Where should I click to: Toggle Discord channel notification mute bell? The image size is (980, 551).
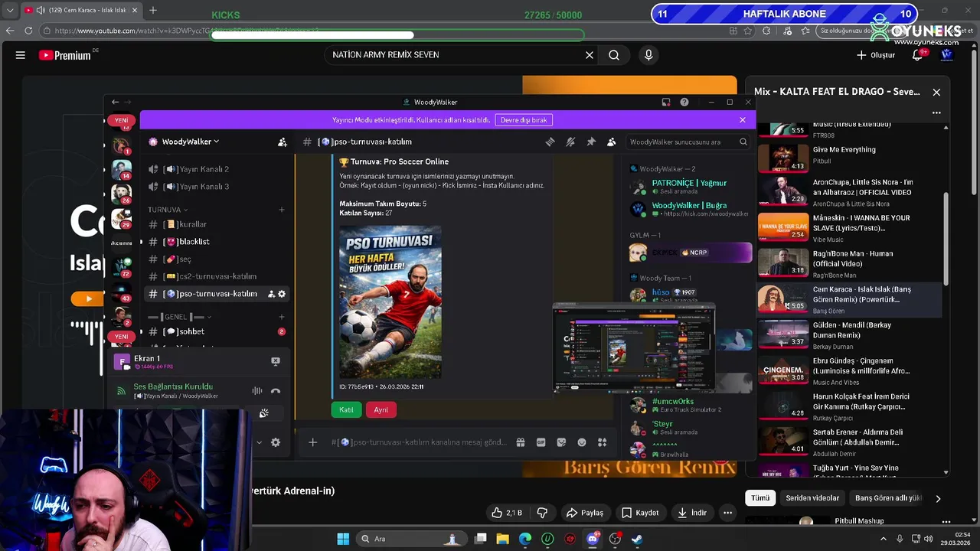click(x=570, y=142)
